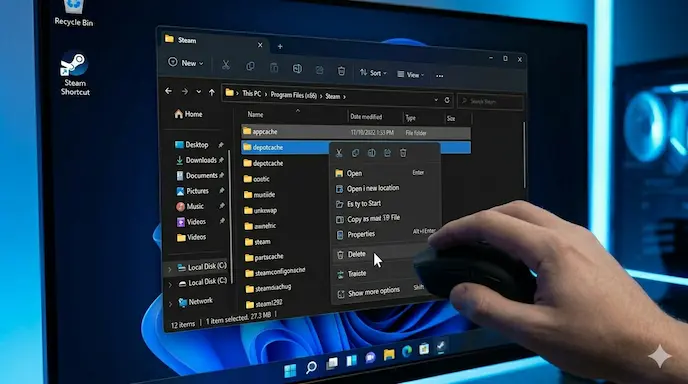The height and width of the screenshot is (384, 688).
Task: Select Documents in the navigation pane
Action: point(197,176)
